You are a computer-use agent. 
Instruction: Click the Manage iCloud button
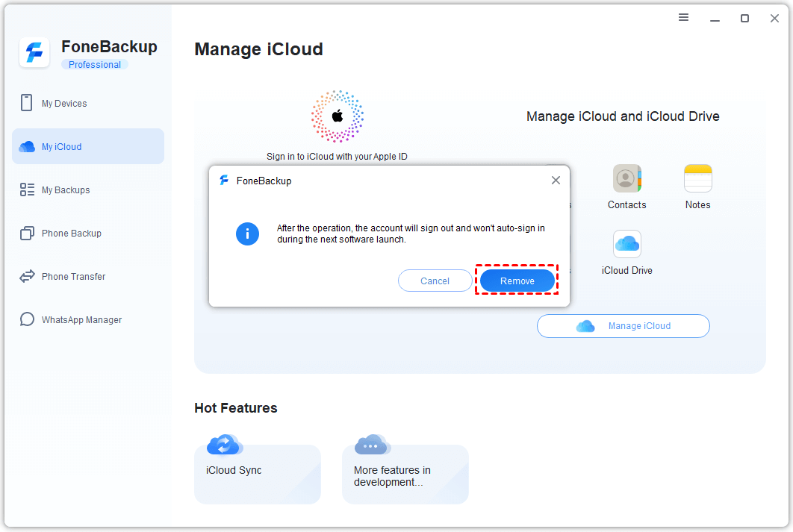point(623,326)
